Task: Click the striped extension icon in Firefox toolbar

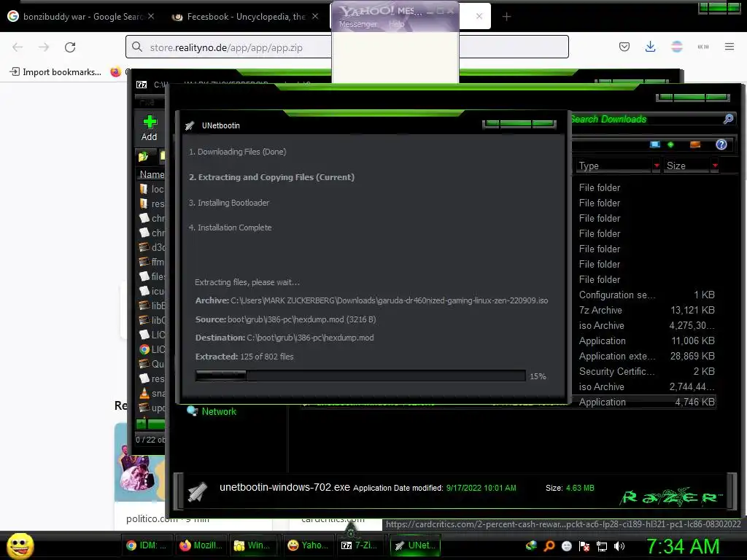Action: click(676, 47)
